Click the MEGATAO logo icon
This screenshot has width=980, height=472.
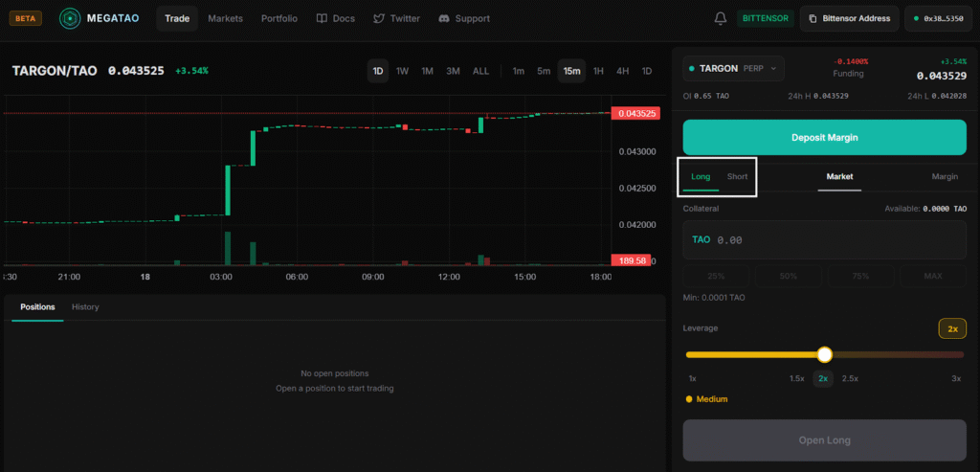point(70,18)
